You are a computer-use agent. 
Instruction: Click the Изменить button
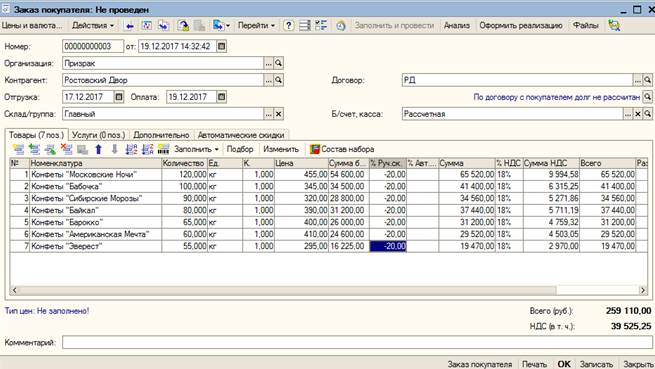click(281, 149)
